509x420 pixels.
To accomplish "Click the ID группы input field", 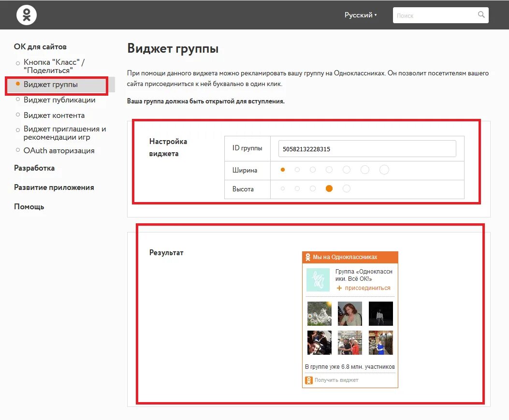I will tap(367, 149).
